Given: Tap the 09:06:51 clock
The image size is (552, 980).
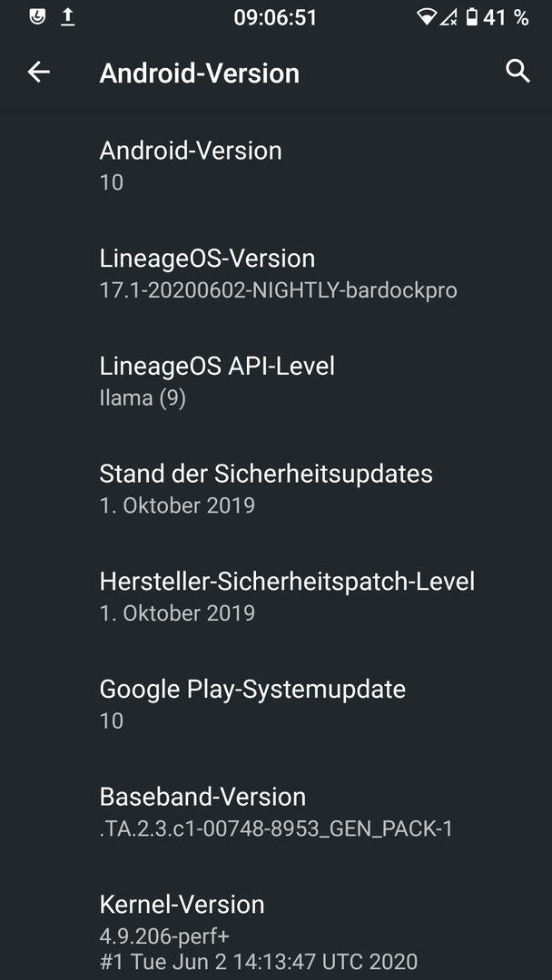Looking at the screenshot, I should [275, 17].
